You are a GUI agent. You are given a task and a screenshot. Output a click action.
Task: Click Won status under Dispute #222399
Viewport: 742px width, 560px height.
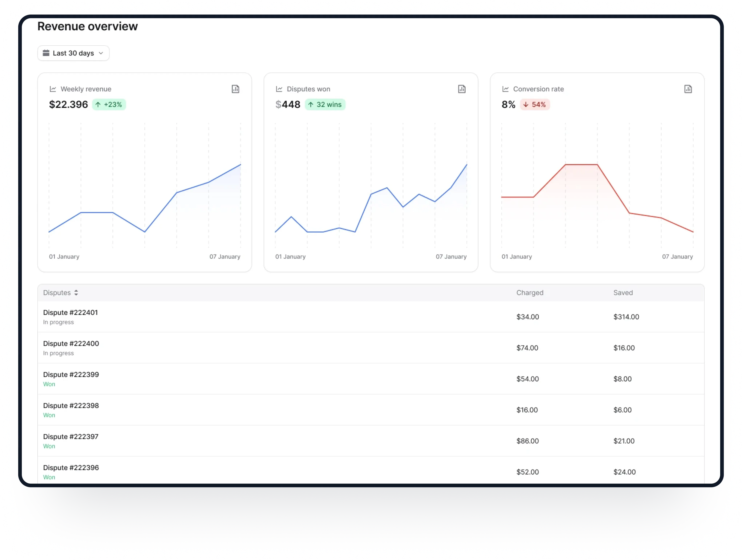pos(49,384)
